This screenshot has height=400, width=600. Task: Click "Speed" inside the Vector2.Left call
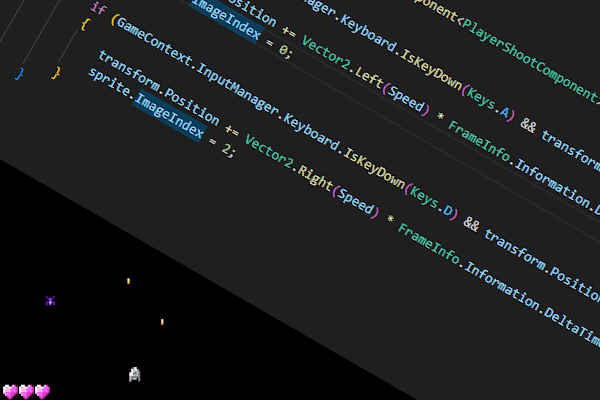tap(406, 101)
